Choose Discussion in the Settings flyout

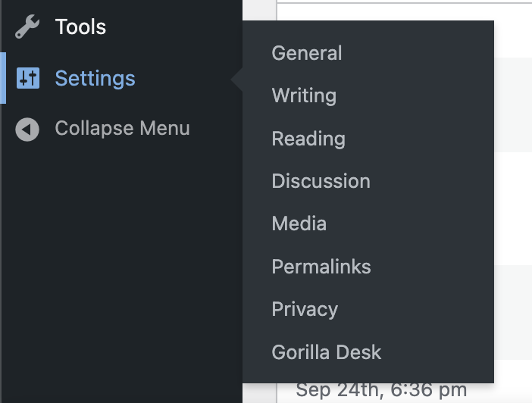(321, 181)
